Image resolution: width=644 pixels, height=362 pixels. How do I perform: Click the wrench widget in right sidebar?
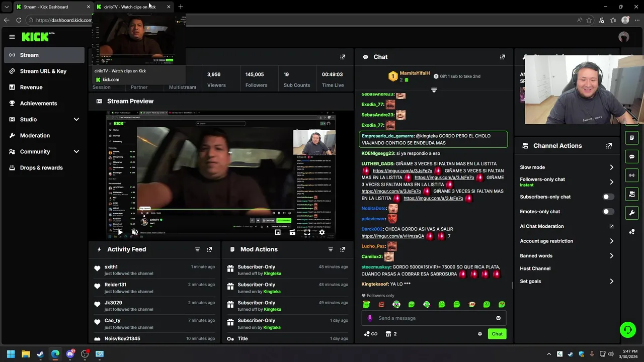pos(632,213)
